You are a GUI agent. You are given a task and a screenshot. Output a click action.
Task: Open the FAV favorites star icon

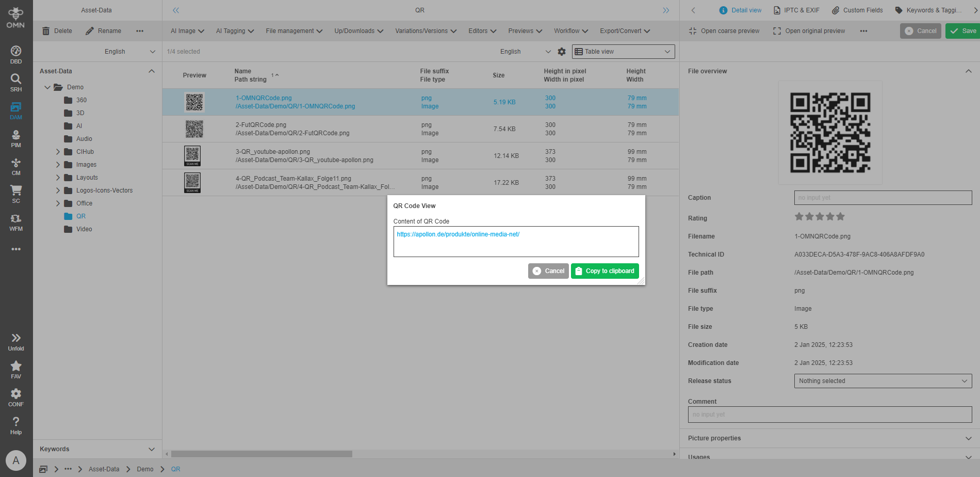coord(16,369)
